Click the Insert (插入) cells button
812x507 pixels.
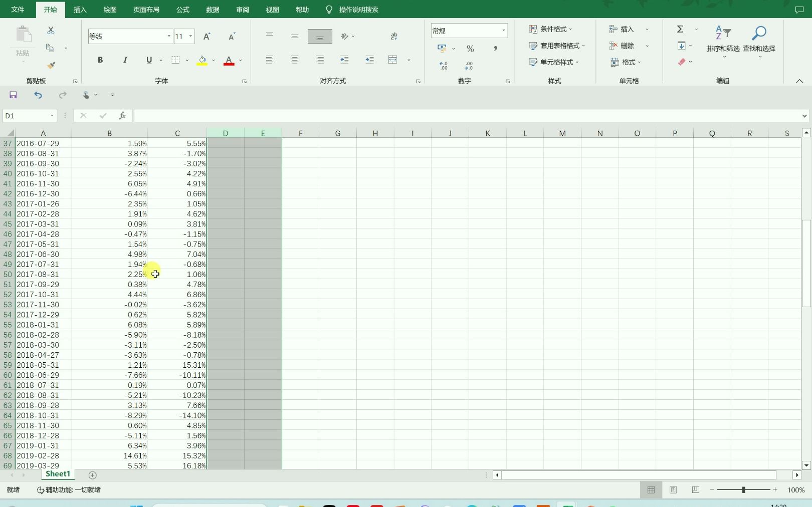[622, 29]
